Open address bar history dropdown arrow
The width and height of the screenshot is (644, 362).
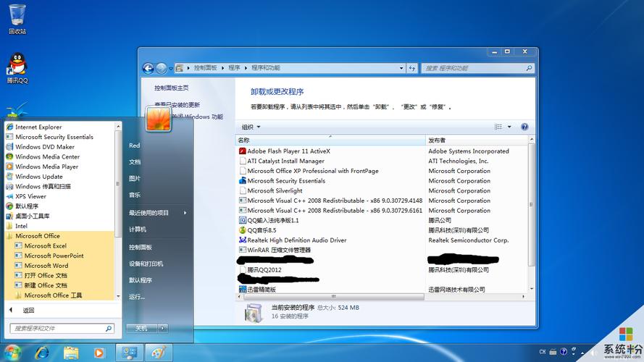tap(401, 68)
